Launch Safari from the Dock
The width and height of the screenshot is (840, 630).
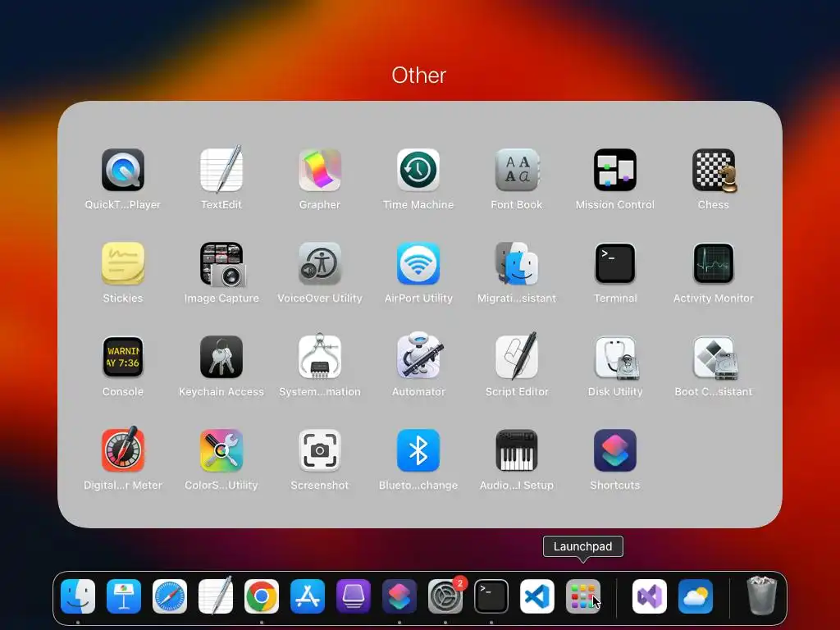coord(170,596)
